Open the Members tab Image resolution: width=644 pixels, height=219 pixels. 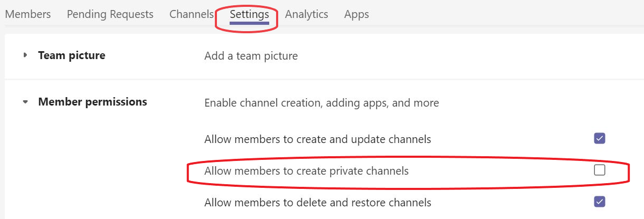coord(27,14)
